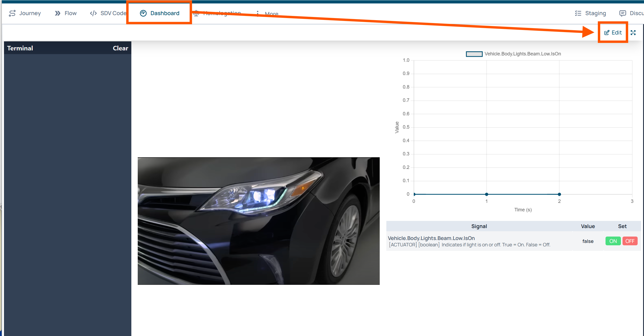The image size is (644, 336).
Task: Click the headlight car image
Action: coord(258,221)
